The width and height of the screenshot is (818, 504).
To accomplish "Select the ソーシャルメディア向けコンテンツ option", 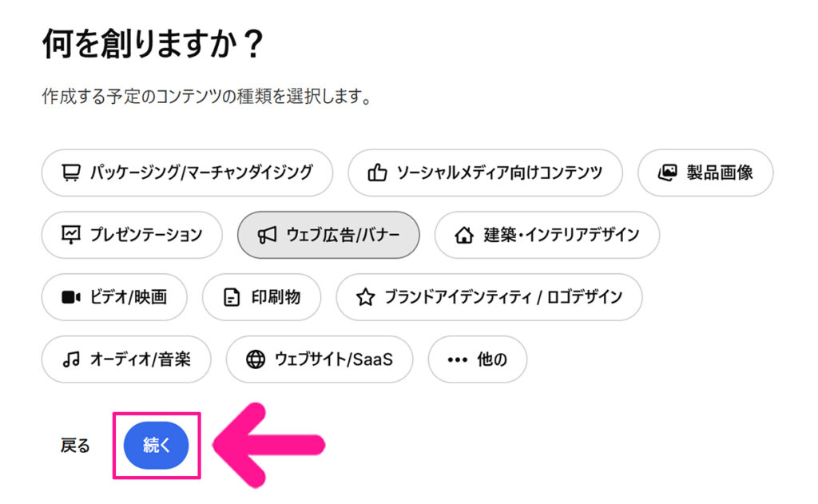I will click(485, 173).
